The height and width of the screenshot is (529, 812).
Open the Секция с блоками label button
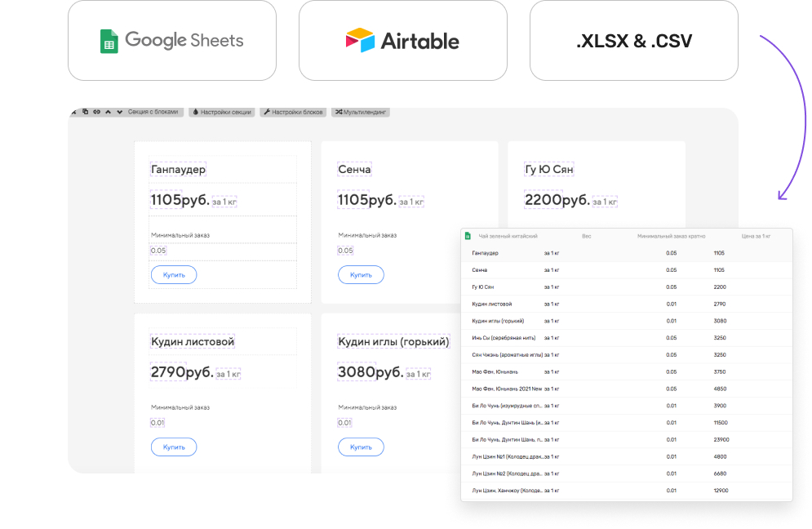(x=153, y=112)
